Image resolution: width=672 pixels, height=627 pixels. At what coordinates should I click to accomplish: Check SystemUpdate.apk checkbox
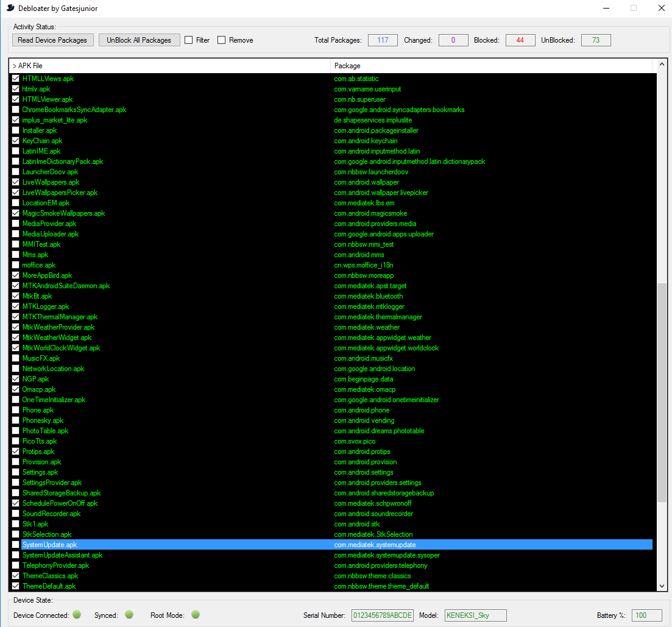click(15, 545)
